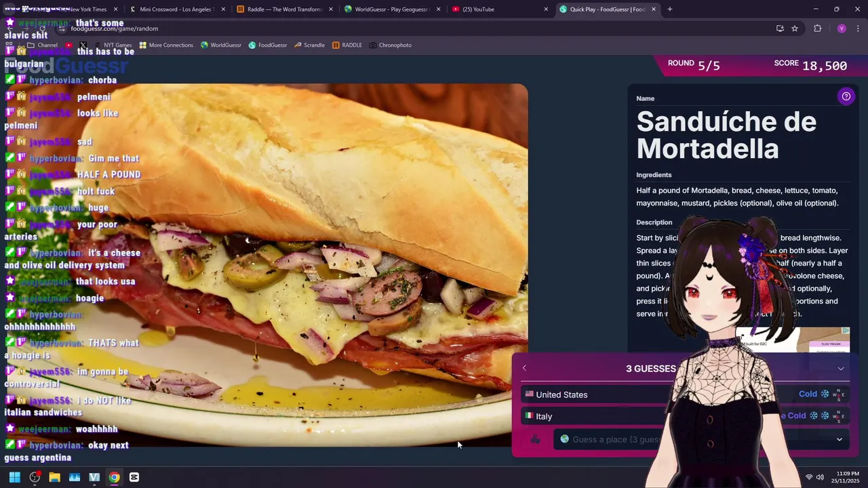Open the blue photo app taskbar icon
Viewport: 868px width, 488px height.
tap(75, 477)
